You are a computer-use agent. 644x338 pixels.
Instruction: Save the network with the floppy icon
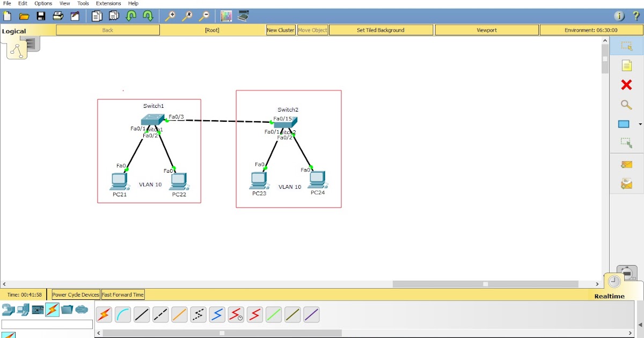tap(41, 16)
